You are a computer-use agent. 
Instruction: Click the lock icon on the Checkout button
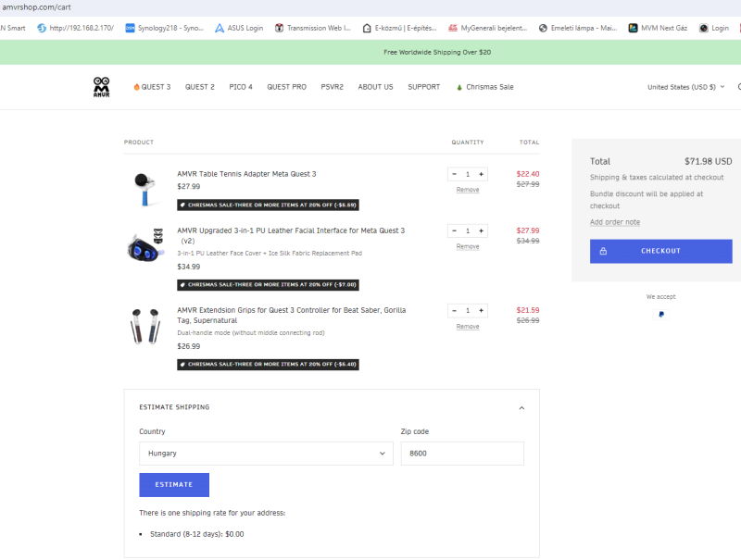[603, 251]
